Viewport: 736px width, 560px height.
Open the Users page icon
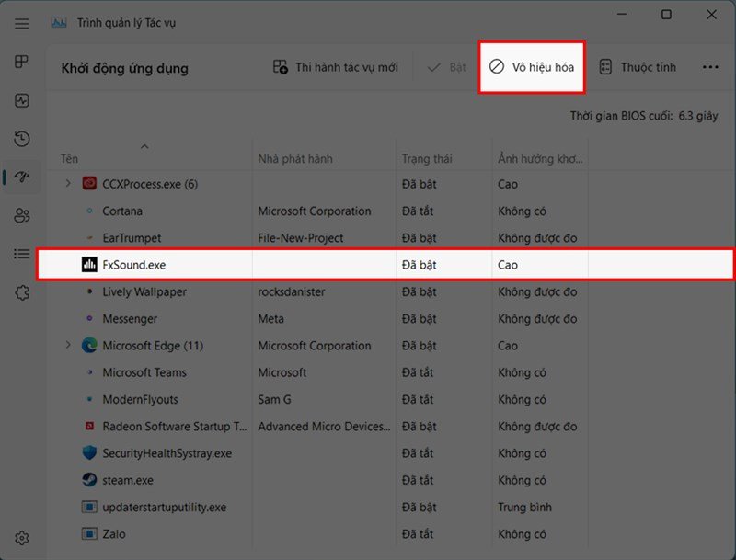21,216
